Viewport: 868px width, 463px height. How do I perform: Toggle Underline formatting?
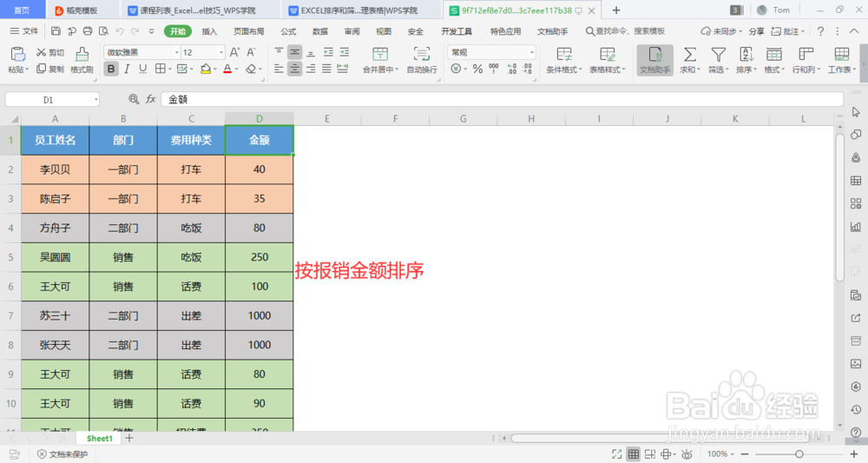pyautogui.click(x=143, y=69)
